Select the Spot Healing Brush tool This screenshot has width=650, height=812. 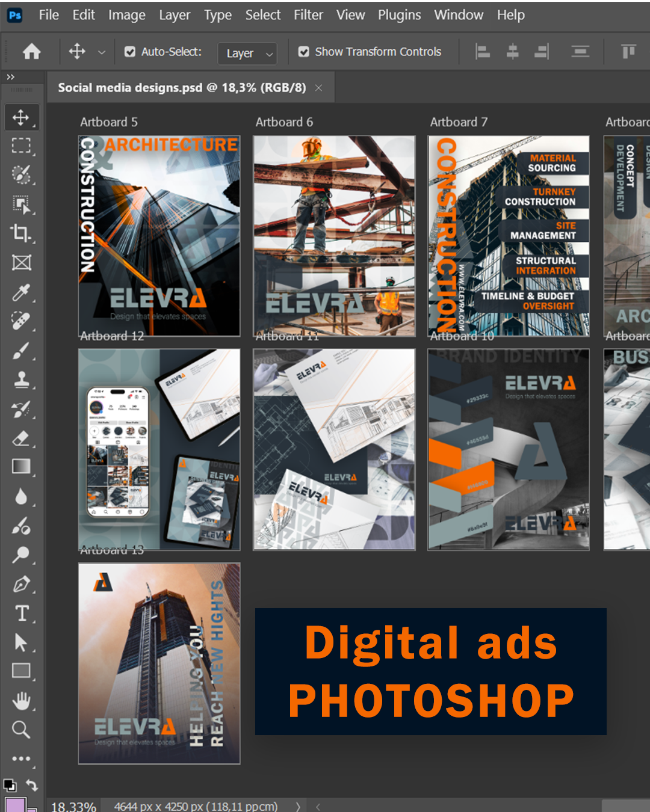click(x=22, y=321)
